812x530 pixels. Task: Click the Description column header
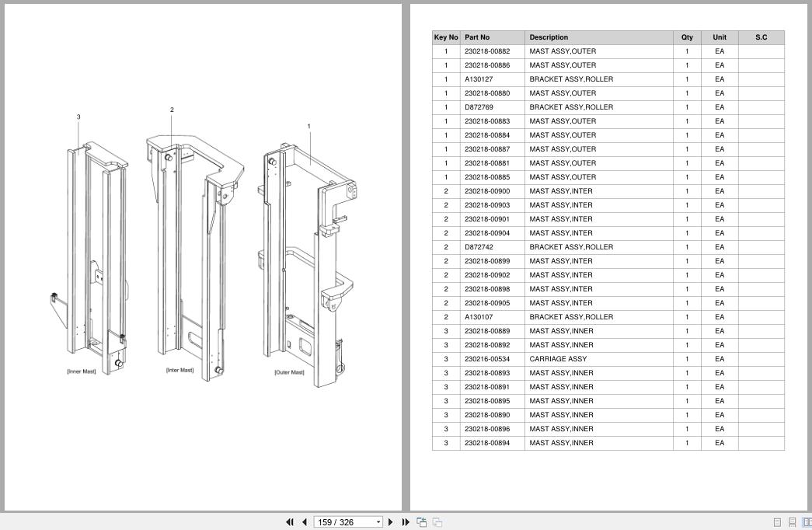[598, 37]
